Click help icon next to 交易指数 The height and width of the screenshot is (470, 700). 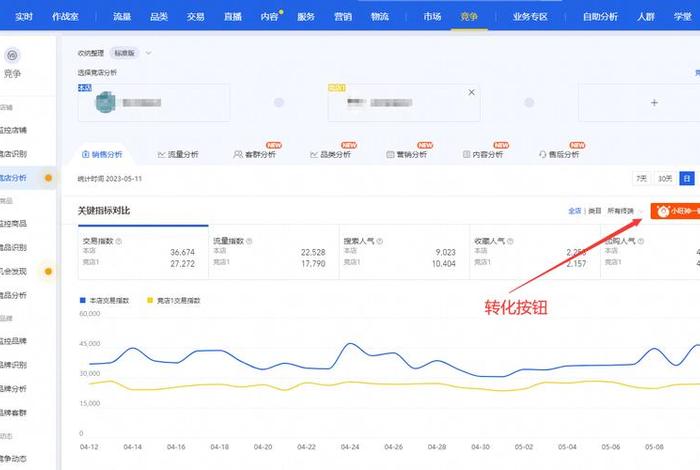119,241
